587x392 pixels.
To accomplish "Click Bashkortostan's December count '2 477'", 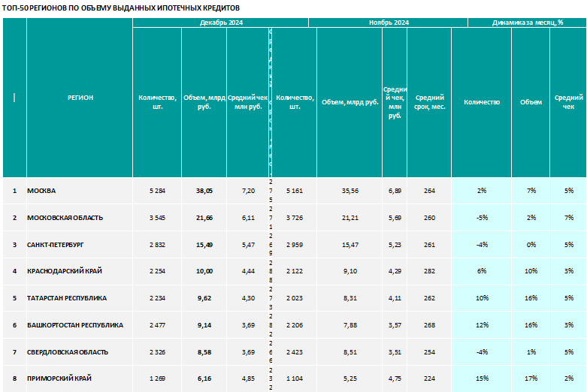I will (x=157, y=325).
